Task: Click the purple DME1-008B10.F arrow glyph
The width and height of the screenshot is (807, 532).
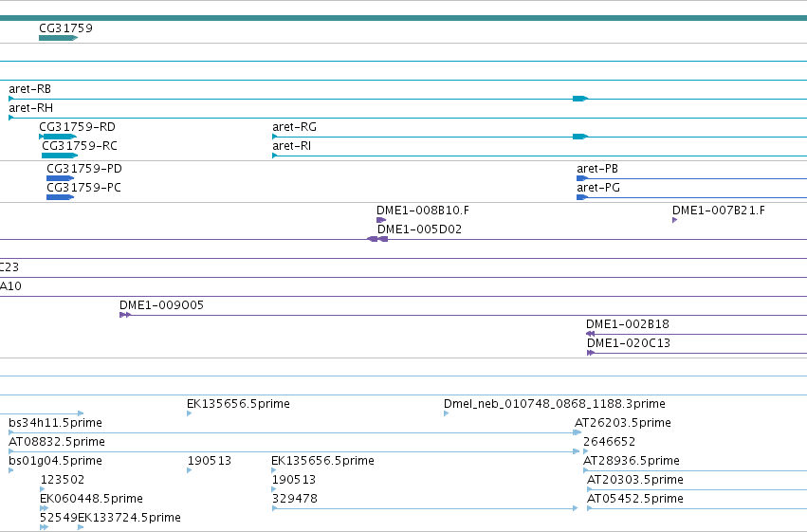Action: click(x=381, y=220)
